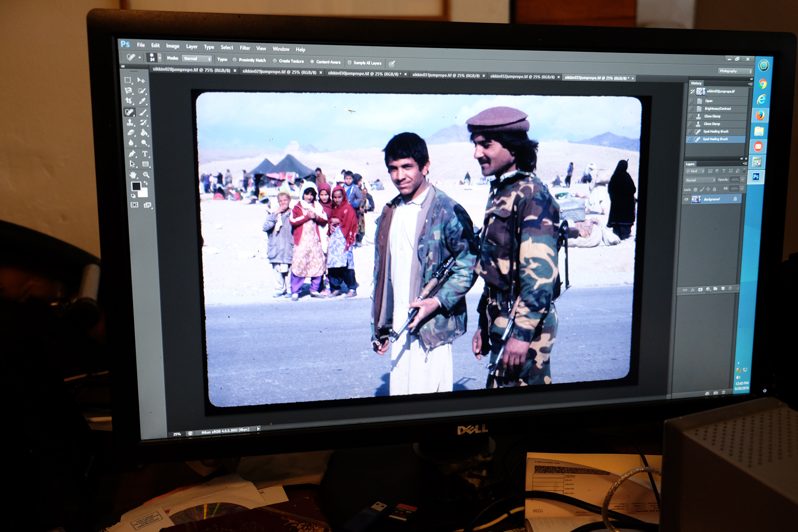Lock all layer attributes icon
The height and width of the screenshot is (532, 798).
click(x=714, y=189)
